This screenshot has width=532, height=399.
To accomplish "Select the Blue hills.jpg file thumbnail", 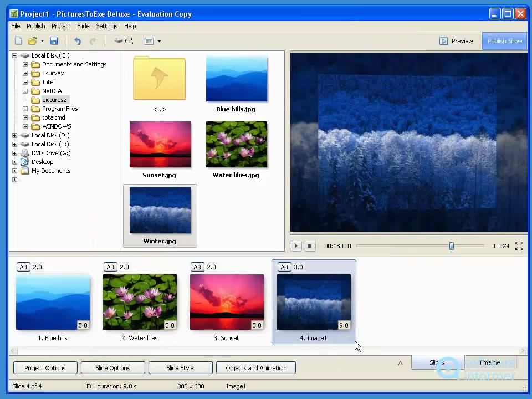I will click(x=237, y=79).
